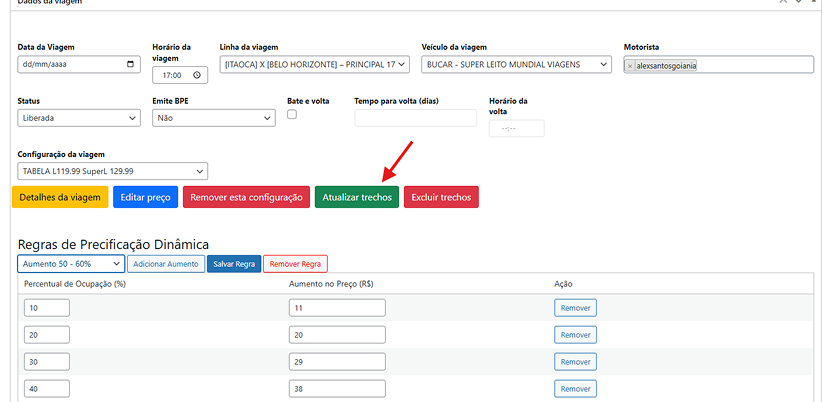
Task: Expand the Emite BPE dropdown
Action: click(213, 118)
